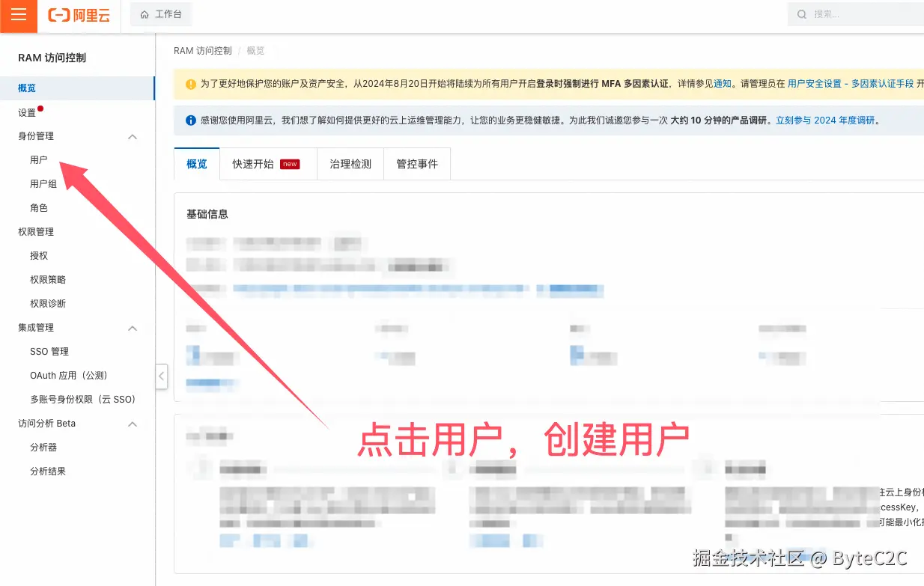Click the 基础信息 heading

[x=207, y=214]
